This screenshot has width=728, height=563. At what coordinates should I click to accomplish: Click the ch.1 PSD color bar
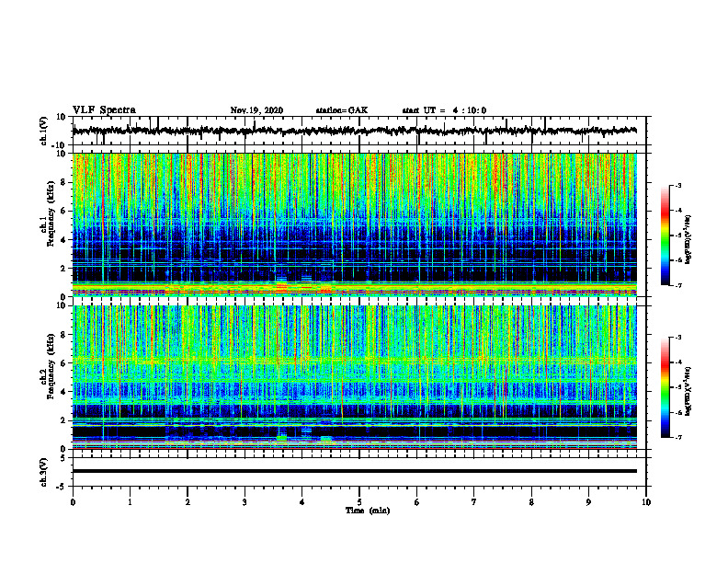tap(665, 236)
